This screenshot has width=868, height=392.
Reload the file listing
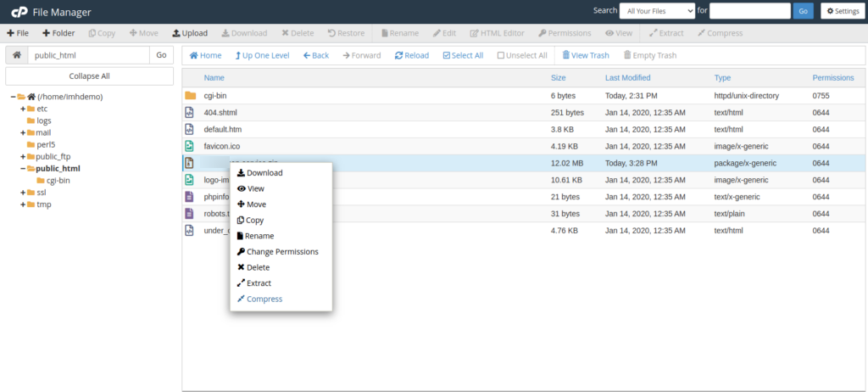point(411,55)
